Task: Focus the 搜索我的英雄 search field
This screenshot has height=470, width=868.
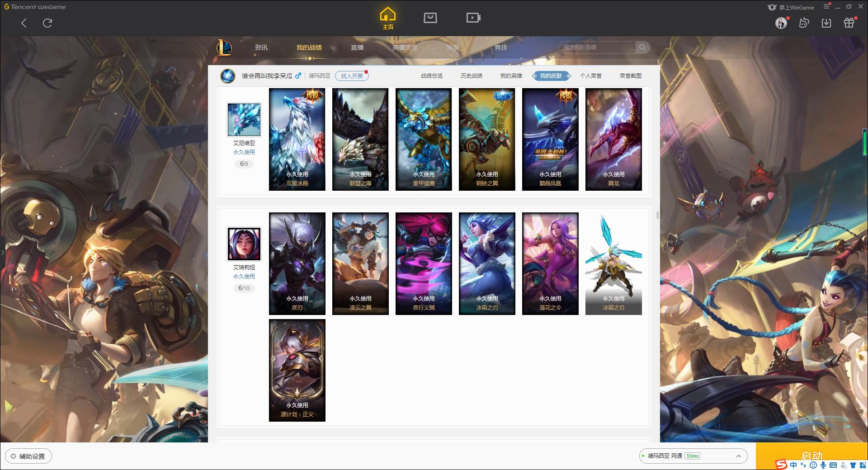Action: coord(598,47)
